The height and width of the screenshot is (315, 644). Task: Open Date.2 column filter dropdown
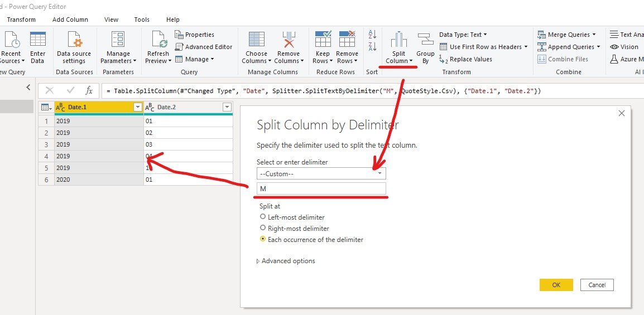coord(227,108)
